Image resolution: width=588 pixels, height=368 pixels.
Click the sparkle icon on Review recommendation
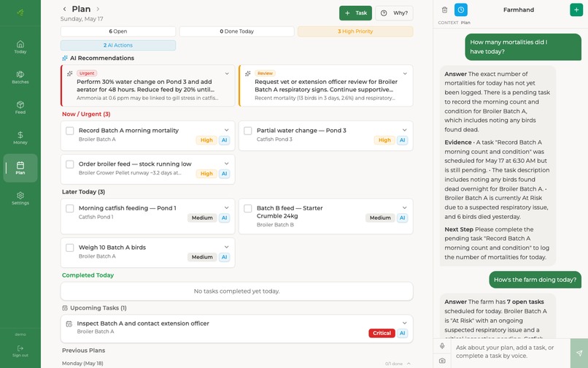tap(247, 74)
